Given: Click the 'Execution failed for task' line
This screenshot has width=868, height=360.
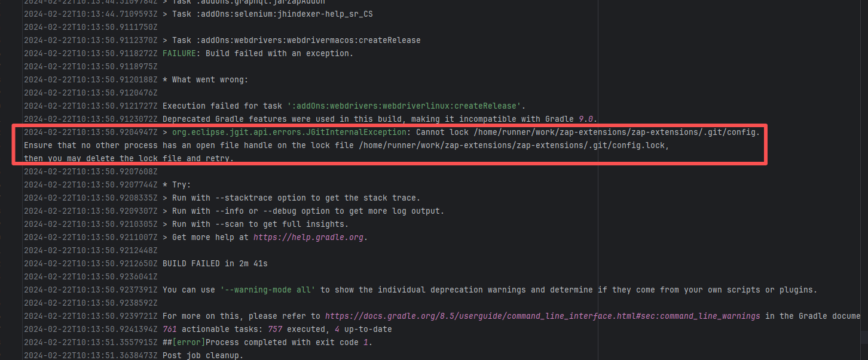Looking at the screenshot, I should click(344, 106).
